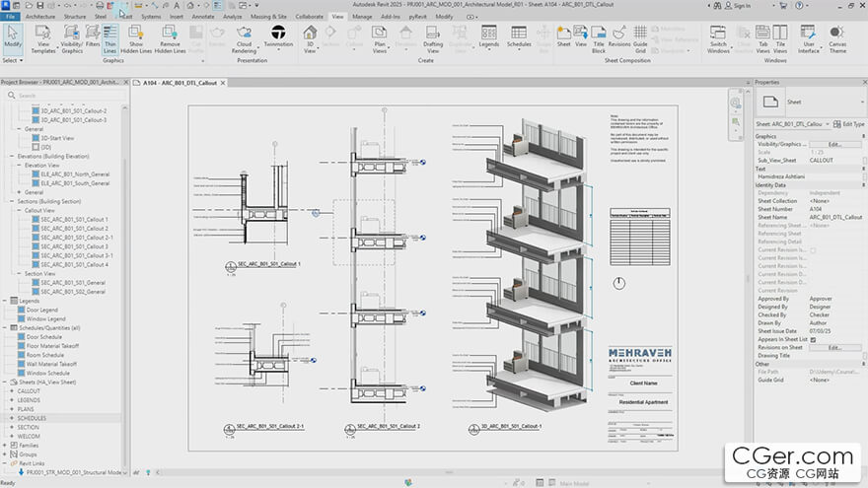Select Door Schedule in Project Browser
The width and height of the screenshot is (868, 488).
coord(46,337)
